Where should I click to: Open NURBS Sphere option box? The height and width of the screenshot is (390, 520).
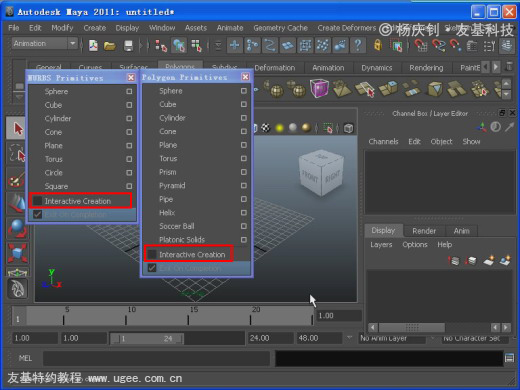(x=129, y=91)
